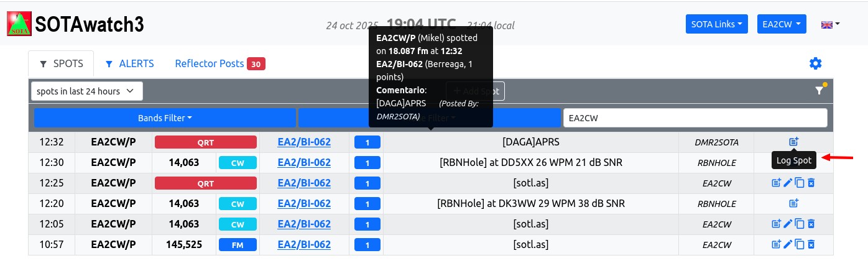Copy the 12:05 spot

[x=800, y=224]
